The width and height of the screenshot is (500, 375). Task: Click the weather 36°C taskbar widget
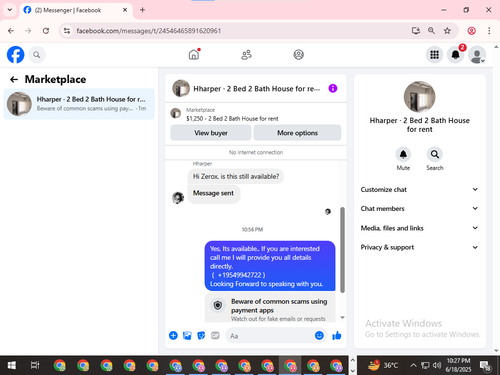coord(383,365)
